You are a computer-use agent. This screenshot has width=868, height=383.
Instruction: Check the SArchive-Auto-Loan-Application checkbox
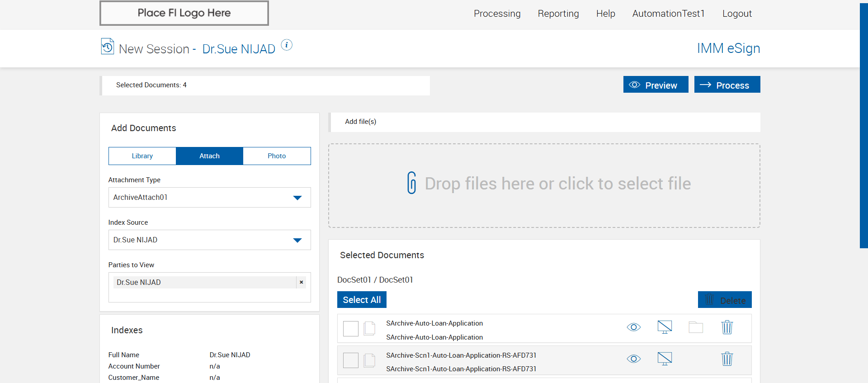351,329
